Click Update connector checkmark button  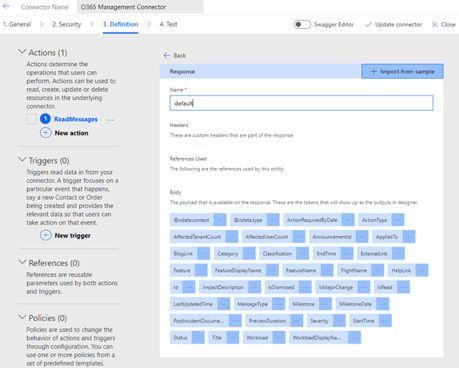coord(393,24)
